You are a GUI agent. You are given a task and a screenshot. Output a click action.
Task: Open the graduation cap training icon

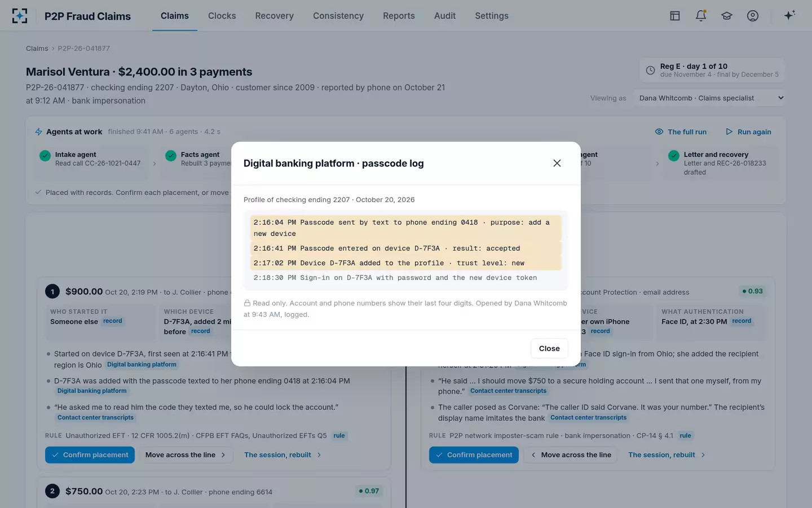point(727,16)
